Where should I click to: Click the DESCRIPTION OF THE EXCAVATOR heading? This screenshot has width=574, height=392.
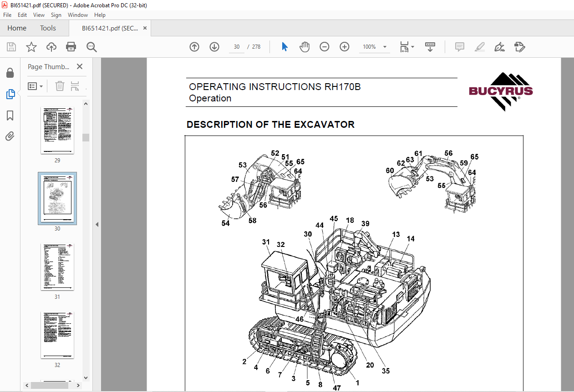tap(270, 125)
